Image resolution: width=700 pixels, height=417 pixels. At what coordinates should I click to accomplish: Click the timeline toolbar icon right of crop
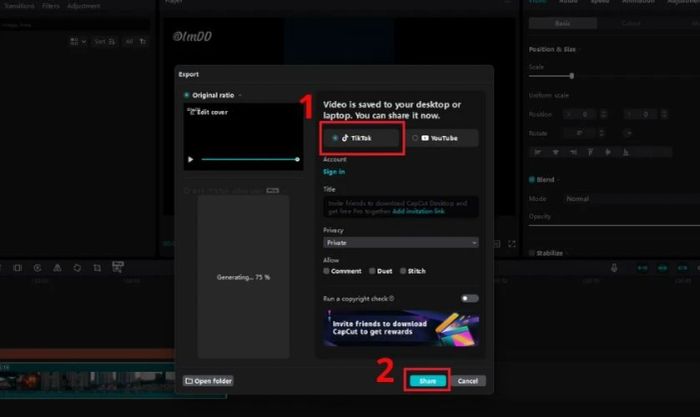(117, 267)
